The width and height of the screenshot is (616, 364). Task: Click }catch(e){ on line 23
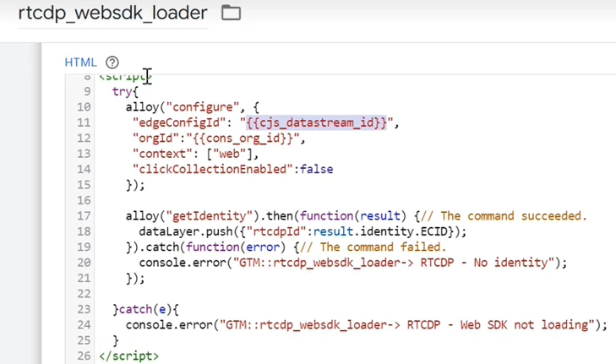coord(145,309)
